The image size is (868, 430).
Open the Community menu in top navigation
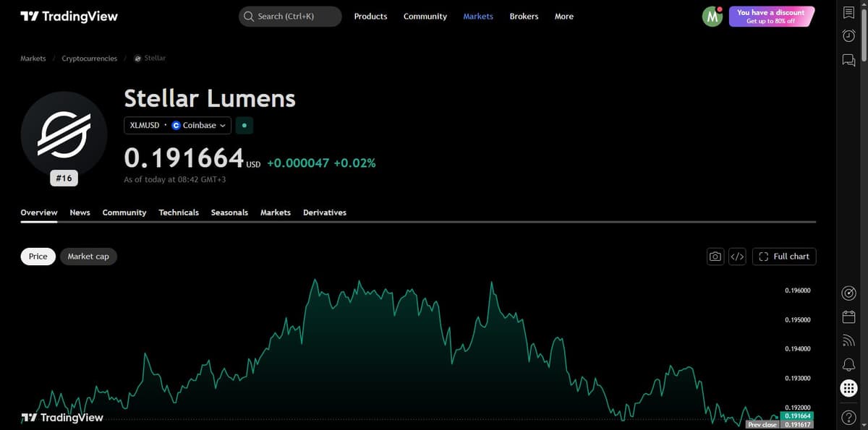point(425,16)
